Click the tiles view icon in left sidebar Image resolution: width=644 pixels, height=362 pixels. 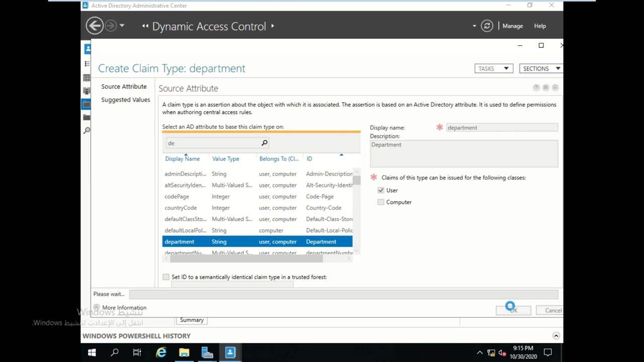point(87,78)
